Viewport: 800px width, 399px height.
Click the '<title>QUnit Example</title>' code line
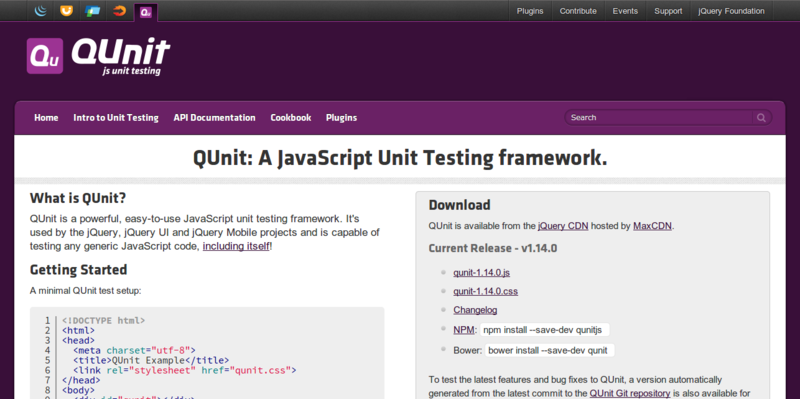[x=151, y=360]
